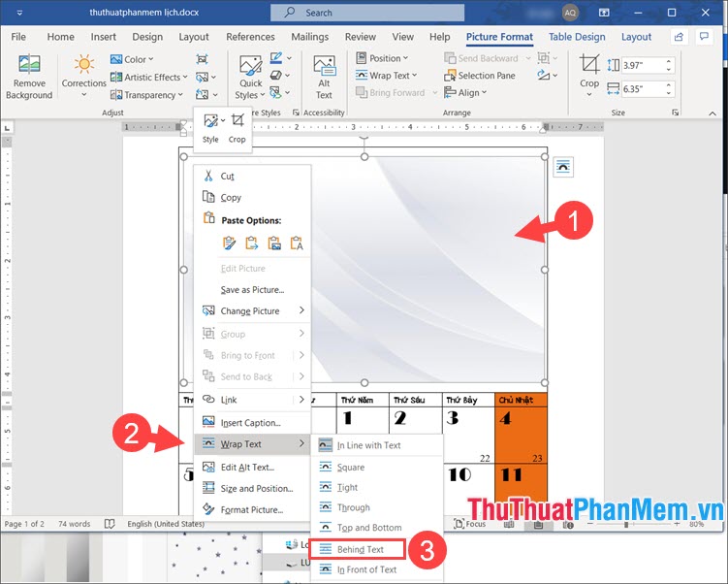Expand the Change Picture submenu
Screen dimensions: 728x584
(301, 309)
